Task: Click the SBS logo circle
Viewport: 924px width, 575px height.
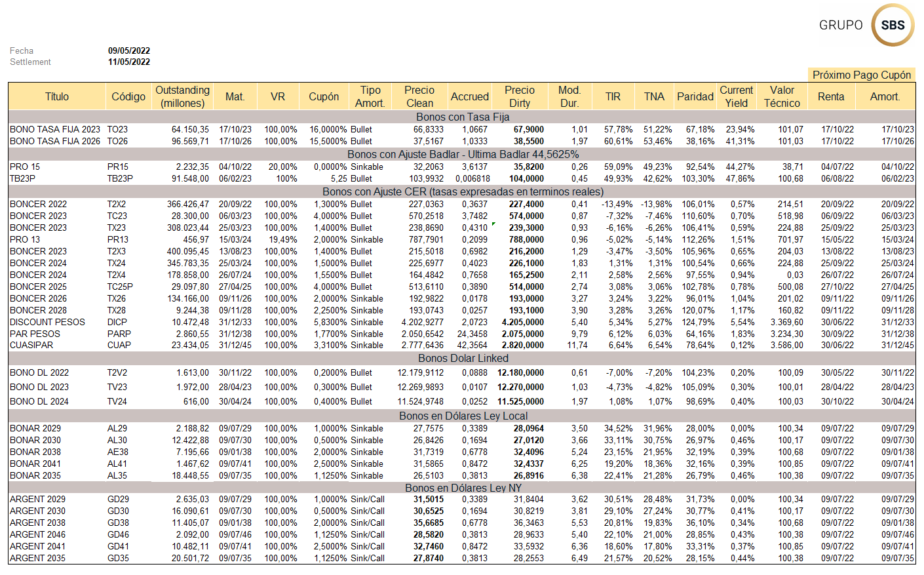Action: (893, 25)
